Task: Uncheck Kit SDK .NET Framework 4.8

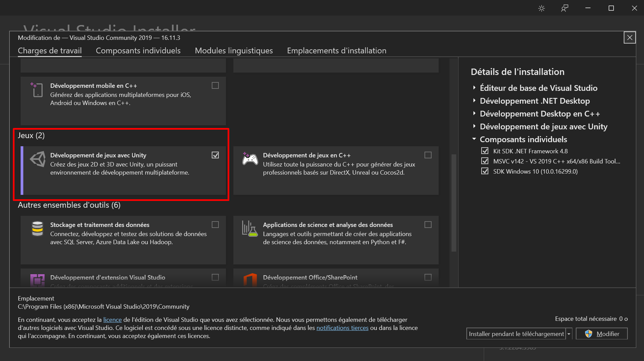Action: coord(485,151)
